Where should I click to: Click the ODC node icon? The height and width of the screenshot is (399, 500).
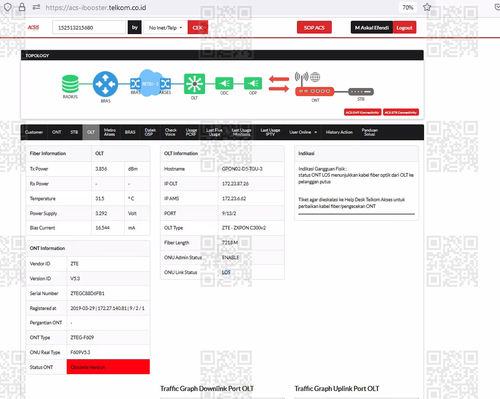coord(224,83)
